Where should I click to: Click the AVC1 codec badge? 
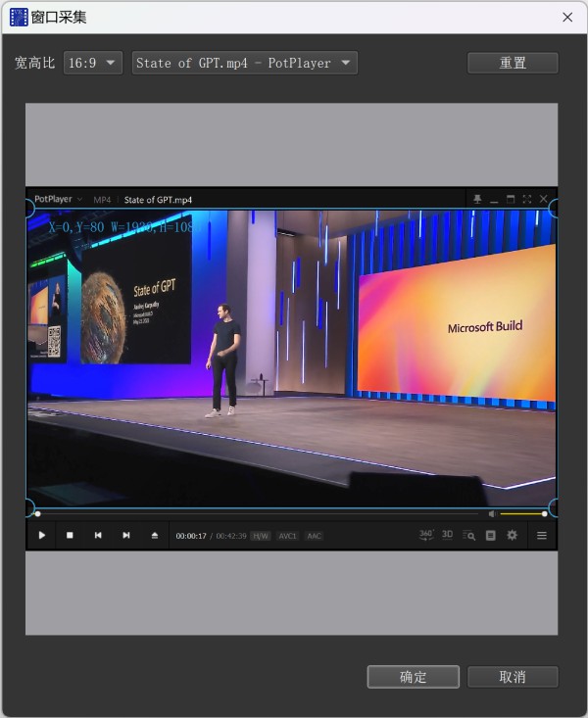(288, 536)
